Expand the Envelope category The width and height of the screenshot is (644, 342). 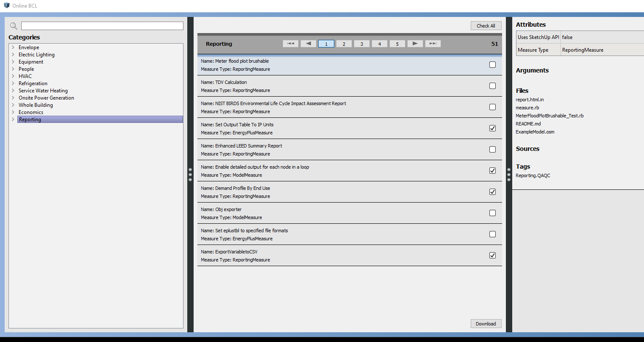click(13, 47)
